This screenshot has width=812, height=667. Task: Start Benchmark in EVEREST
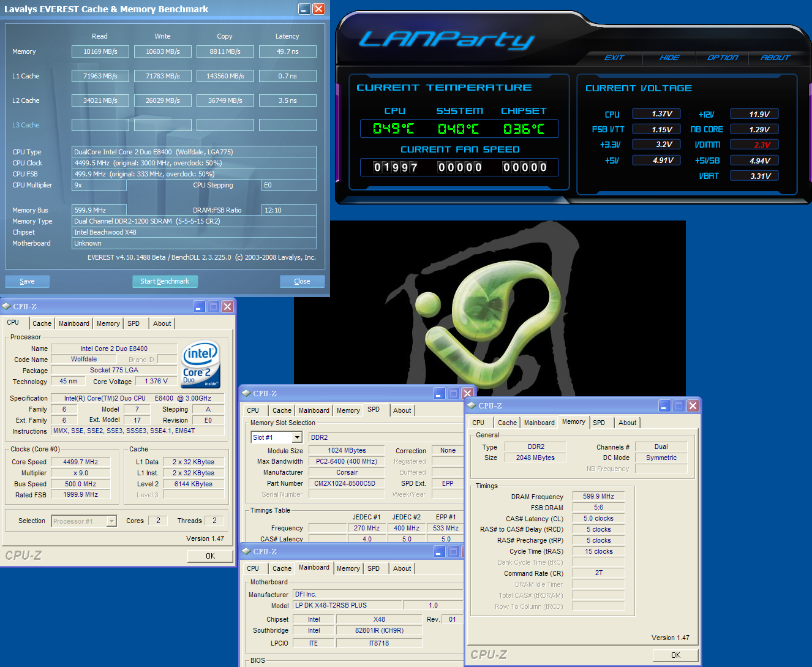click(165, 281)
